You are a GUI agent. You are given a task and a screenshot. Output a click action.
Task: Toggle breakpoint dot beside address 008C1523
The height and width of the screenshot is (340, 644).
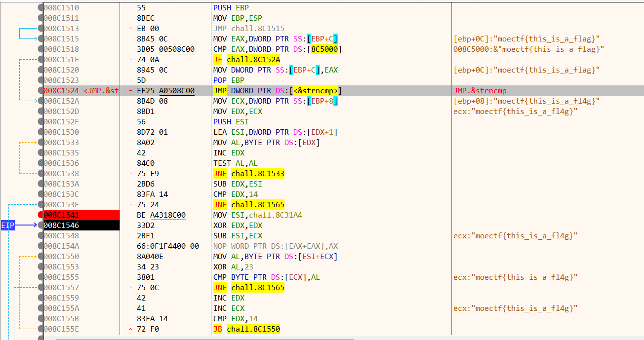(x=40, y=80)
